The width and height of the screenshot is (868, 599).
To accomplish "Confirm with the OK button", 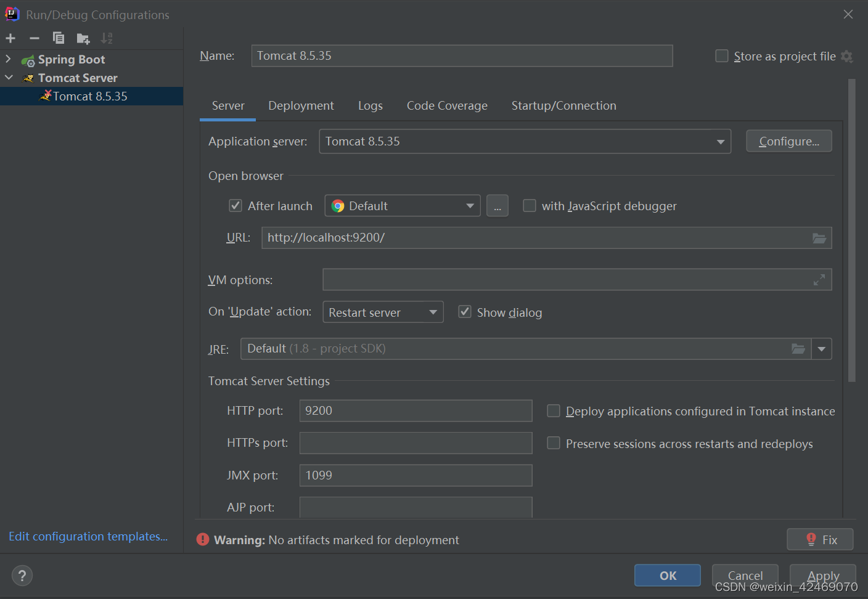I will (x=668, y=576).
